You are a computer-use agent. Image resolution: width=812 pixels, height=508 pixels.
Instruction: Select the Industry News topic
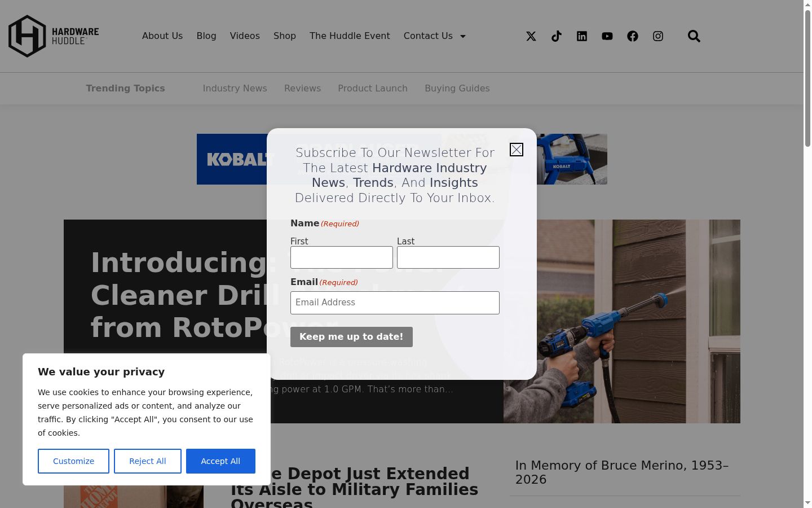(x=235, y=88)
